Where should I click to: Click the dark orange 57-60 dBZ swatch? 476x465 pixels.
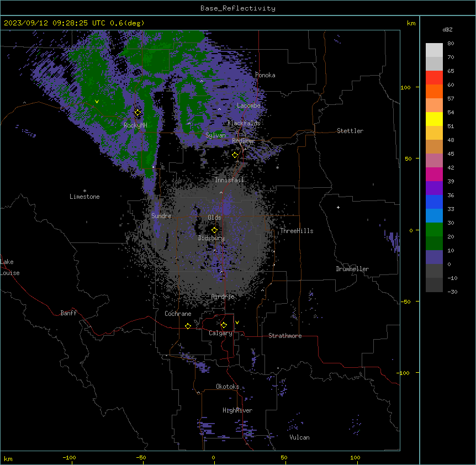(x=434, y=91)
